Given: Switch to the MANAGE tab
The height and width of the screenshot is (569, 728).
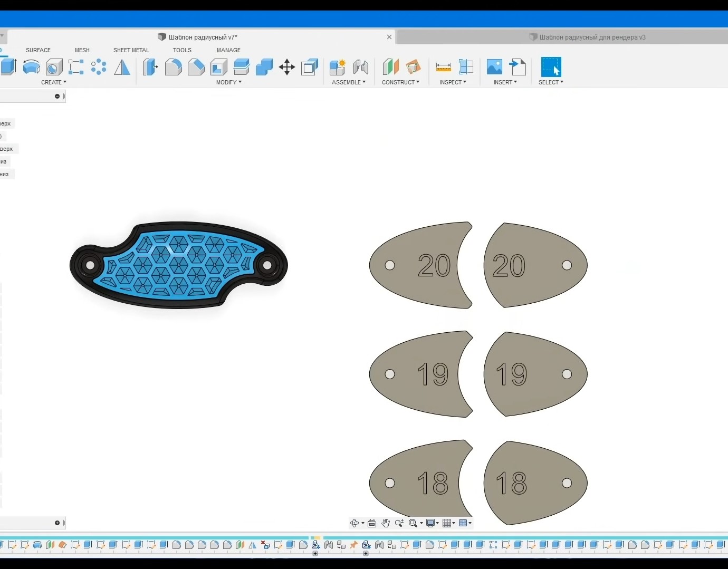Looking at the screenshot, I should click(228, 50).
